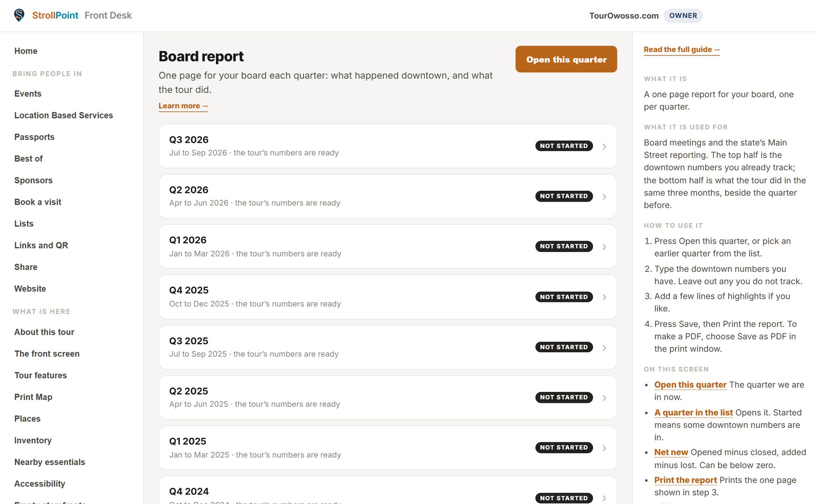Expand the Q2 2026 row chevron
Viewport: 818px width, 504px height.
point(604,197)
